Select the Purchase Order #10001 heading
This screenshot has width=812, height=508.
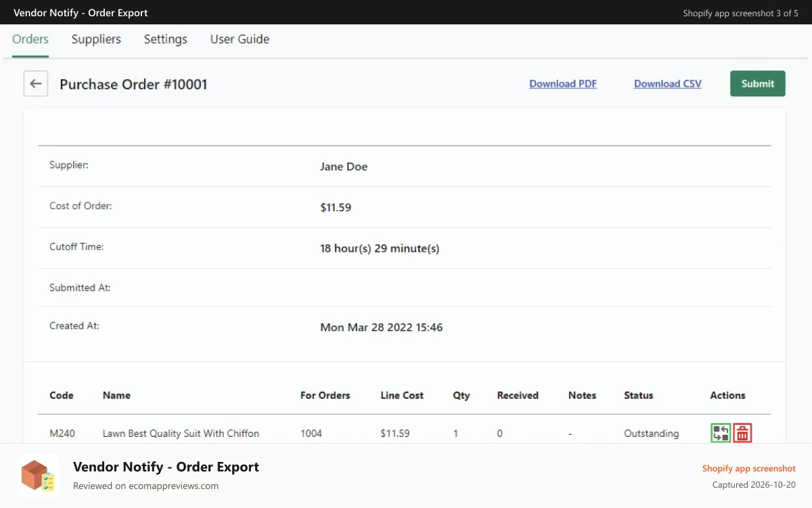coord(133,85)
